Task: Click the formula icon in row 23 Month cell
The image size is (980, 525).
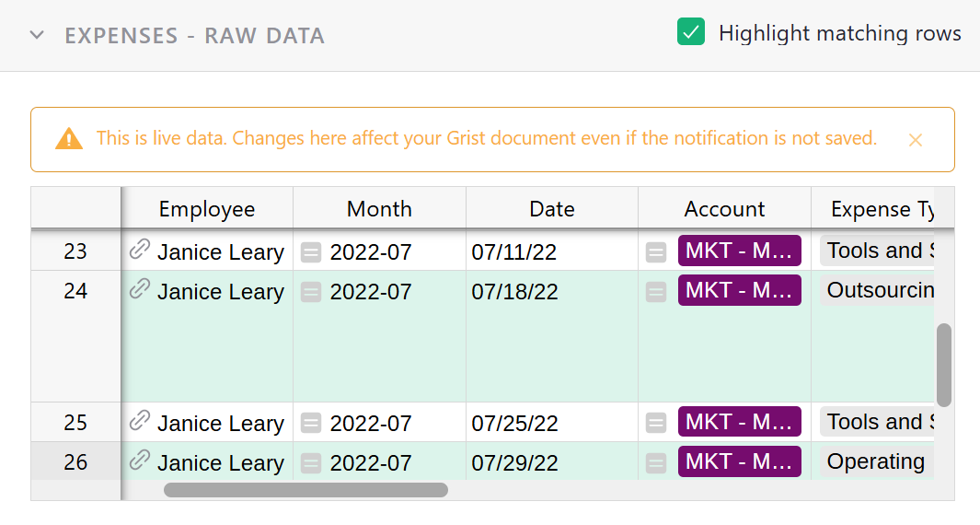Action: pyautogui.click(x=311, y=251)
